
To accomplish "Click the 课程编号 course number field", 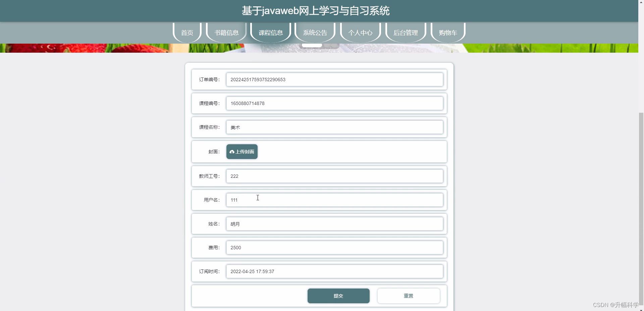I will (x=335, y=103).
